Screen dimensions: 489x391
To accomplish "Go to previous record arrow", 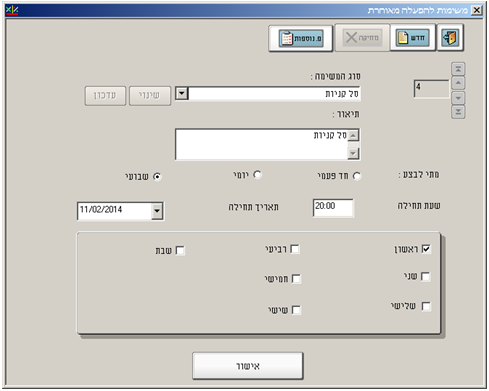I will tap(458, 83).
